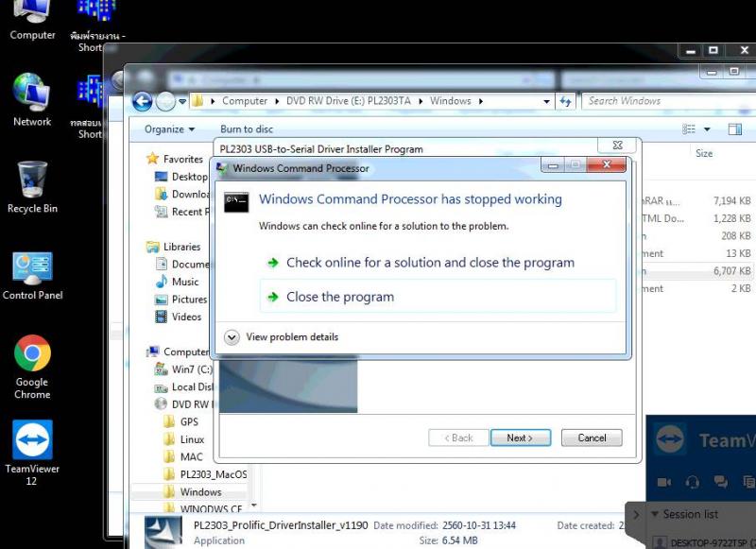Click TeamViewer panel chat icon
The width and height of the screenshot is (756, 549).
721,482
